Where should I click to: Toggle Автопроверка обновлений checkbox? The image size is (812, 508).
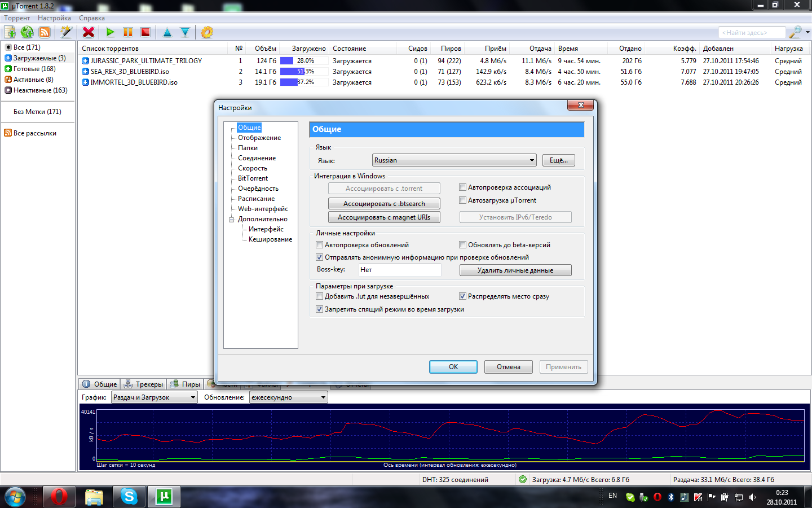click(319, 245)
